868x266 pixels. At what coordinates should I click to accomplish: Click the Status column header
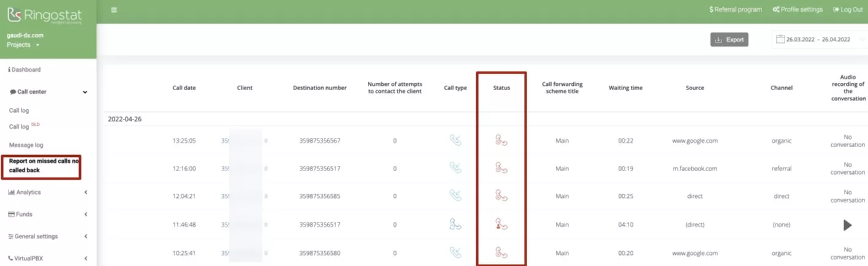[x=501, y=88]
